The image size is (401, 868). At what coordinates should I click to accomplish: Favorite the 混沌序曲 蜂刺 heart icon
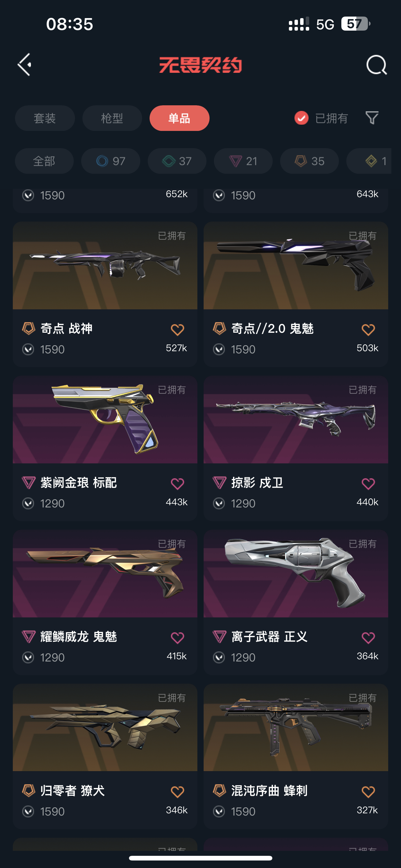point(368,791)
